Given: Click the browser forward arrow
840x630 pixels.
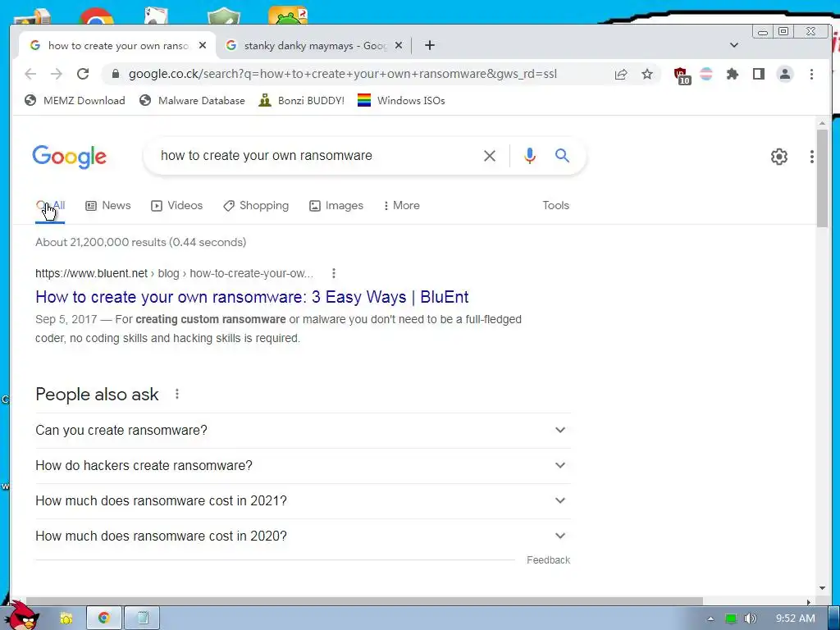Looking at the screenshot, I should coord(57,74).
